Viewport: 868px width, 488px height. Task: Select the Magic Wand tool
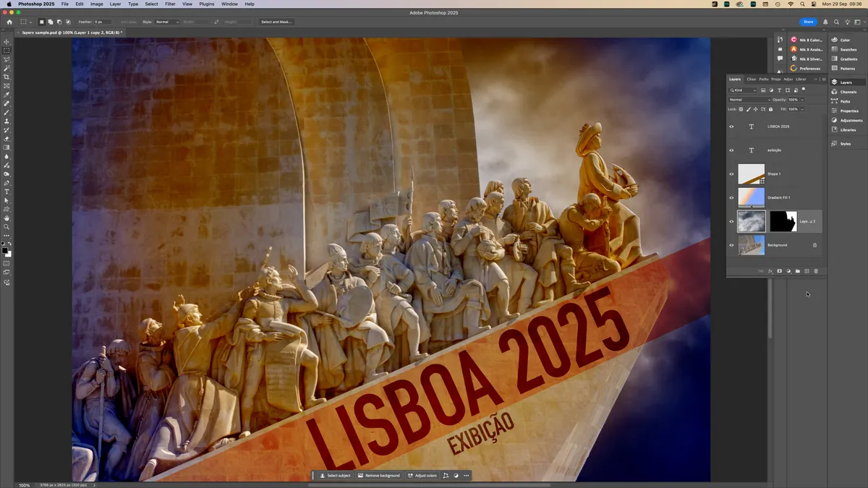click(x=7, y=68)
